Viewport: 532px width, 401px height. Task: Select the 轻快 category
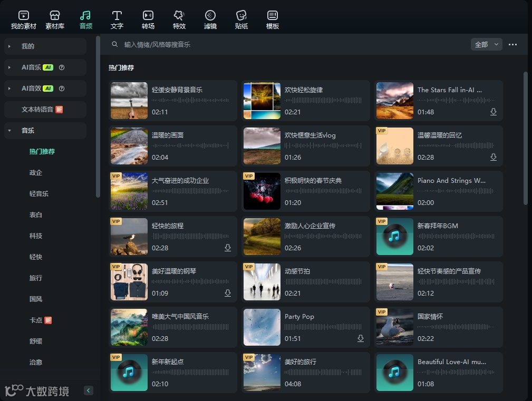click(36, 257)
